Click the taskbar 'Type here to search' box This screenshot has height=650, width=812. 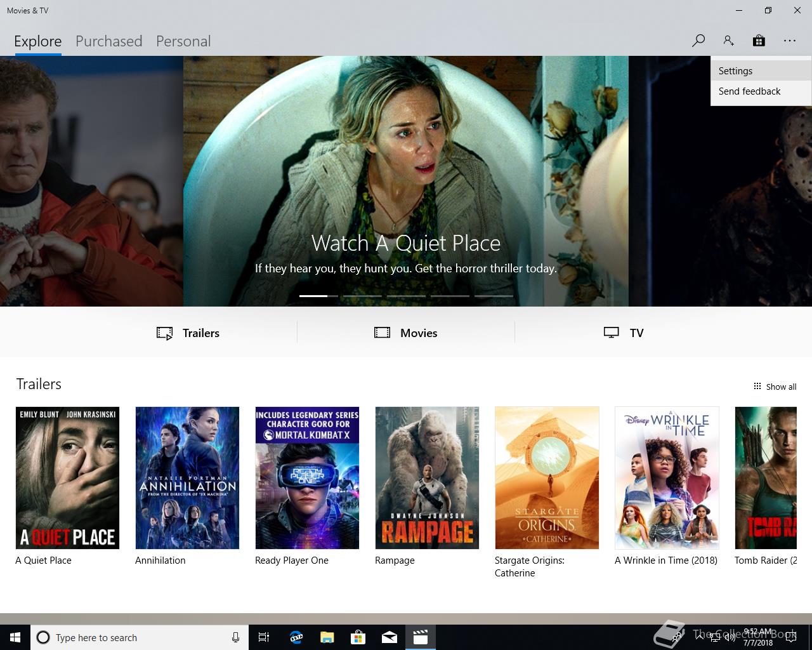[140, 637]
